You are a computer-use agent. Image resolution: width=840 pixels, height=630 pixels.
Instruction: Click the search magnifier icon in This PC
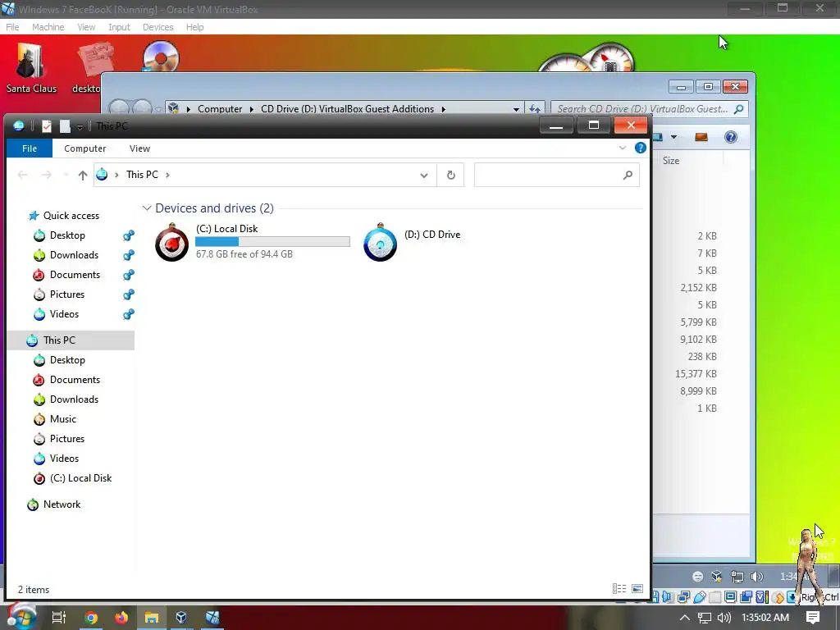(x=628, y=176)
